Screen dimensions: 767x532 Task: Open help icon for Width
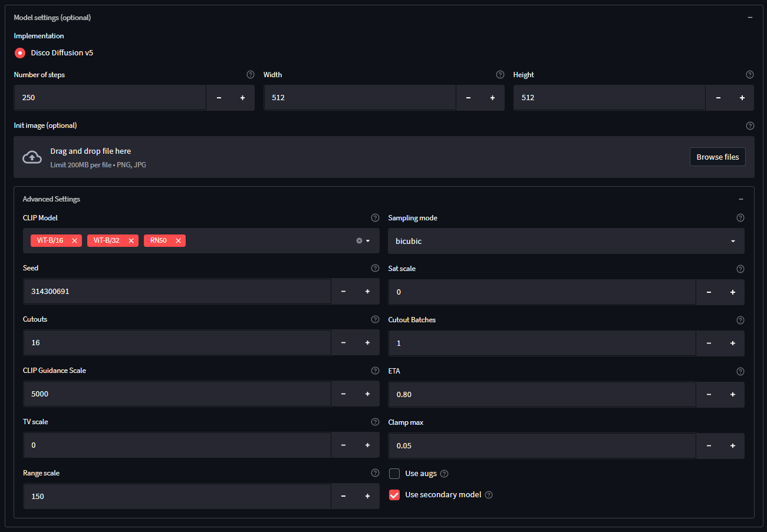point(501,75)
